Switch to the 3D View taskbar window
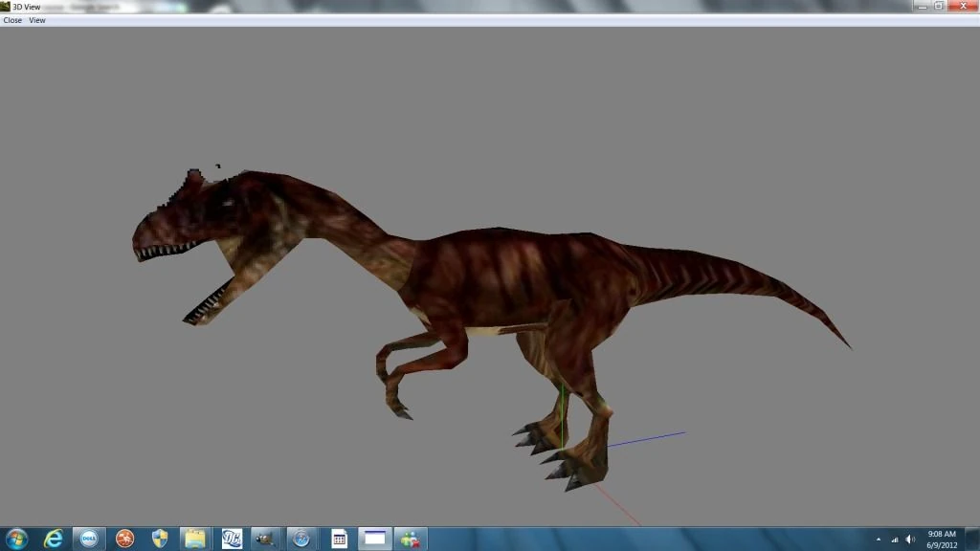This screenshot has width=980, height=551. coord(375,539)
